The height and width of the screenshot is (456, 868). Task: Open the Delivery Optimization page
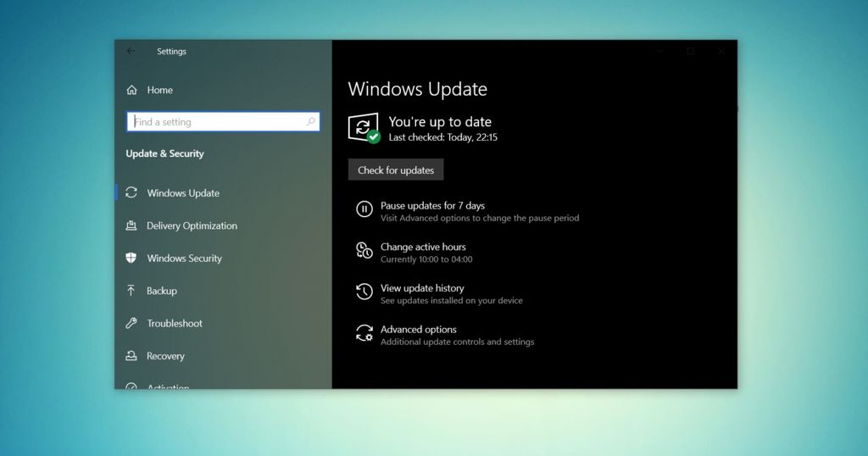tap(192, 225)
